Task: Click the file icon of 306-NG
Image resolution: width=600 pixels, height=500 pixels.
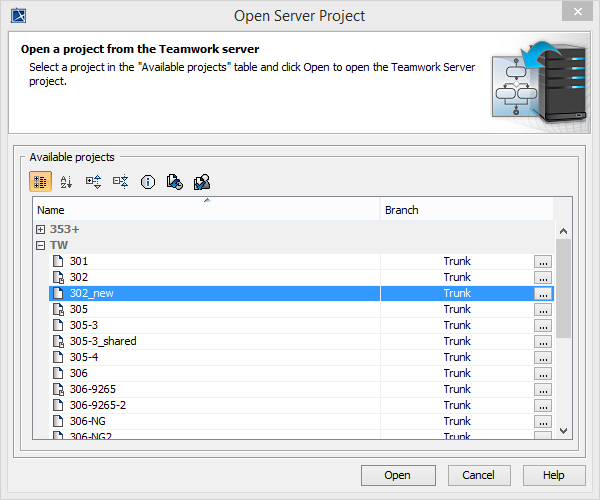Action: 58,421
